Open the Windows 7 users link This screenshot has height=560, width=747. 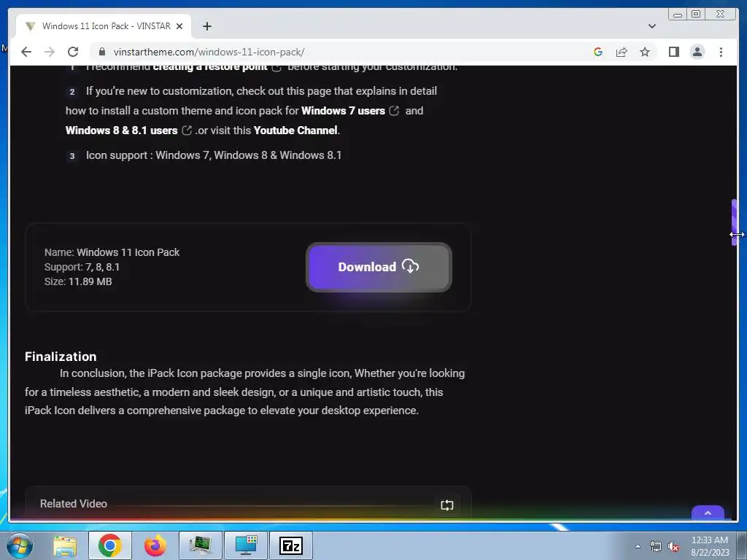pos(343,111)
